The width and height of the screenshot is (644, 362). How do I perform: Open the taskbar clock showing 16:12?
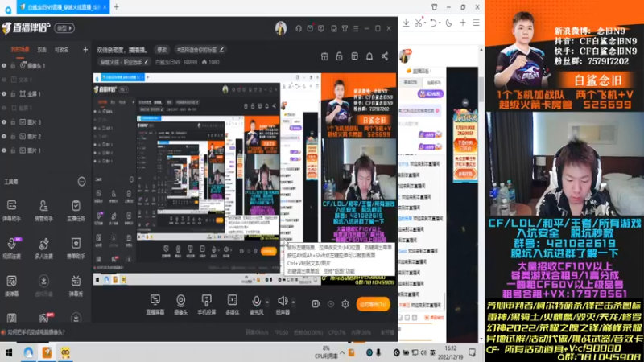point(450,352)
